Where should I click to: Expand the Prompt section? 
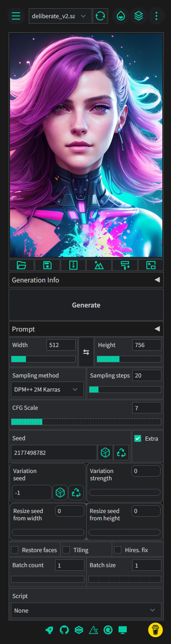click(x=86, y=329)
